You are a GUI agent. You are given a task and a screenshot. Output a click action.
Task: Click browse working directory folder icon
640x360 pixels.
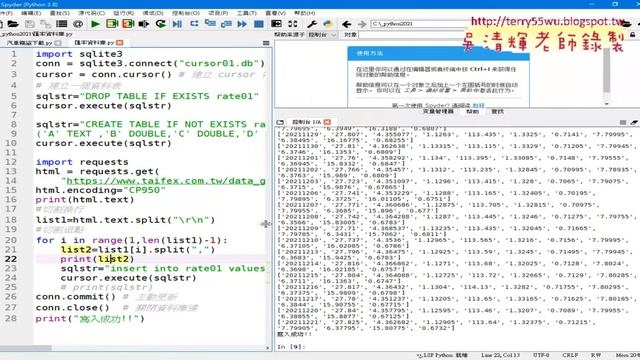pyautogui.click(x=626, y=24)
